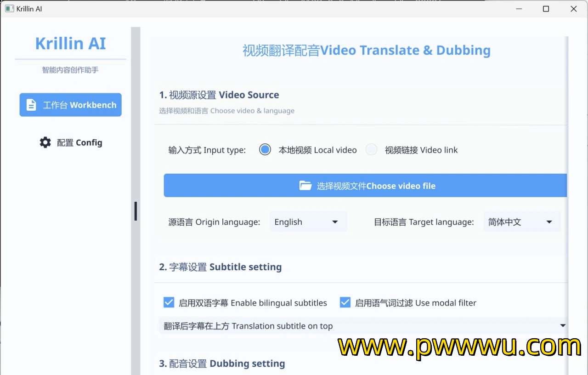Screen dimensions: 588x375
Task: Open the Target language dropdown
Action: (x=522, y=222)
